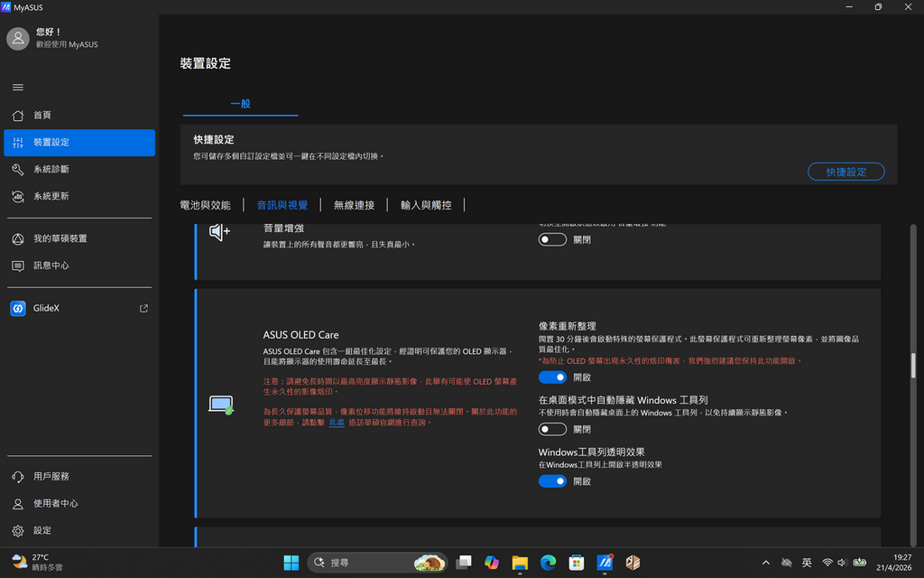Screen dimensions: 924x578
Task: Enable auto-hide Windows taskbar switch
Action: (x=552, y=429)
